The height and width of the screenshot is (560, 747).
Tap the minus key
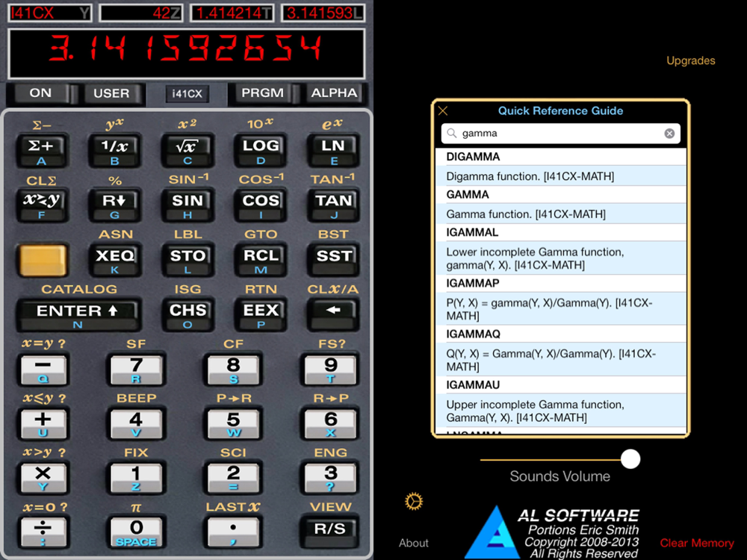(x=43, y=370)
